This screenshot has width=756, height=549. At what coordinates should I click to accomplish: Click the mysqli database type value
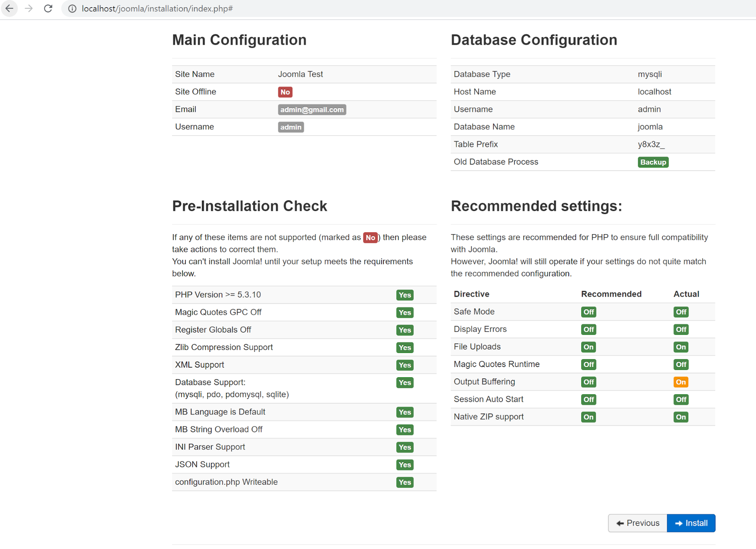coord(650,74)
